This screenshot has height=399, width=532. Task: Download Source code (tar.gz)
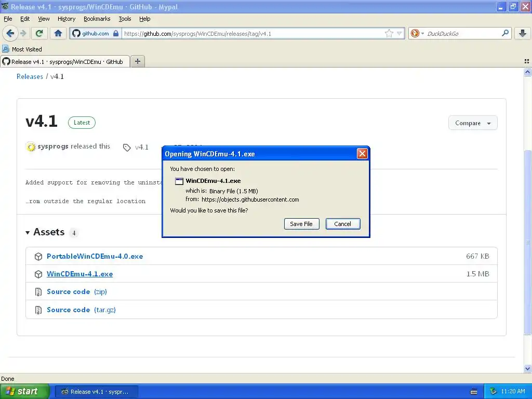pyautogui.click(x=81, y=310)
